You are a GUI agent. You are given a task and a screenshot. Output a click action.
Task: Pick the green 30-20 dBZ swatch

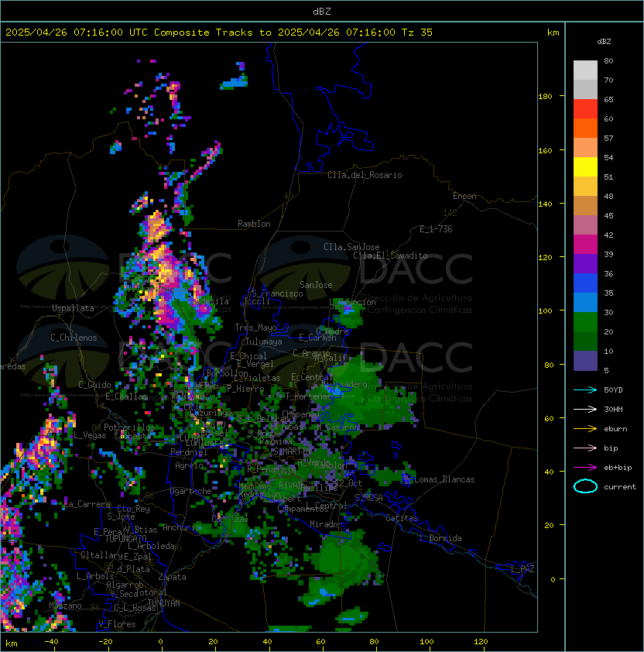tap(585, 322)
